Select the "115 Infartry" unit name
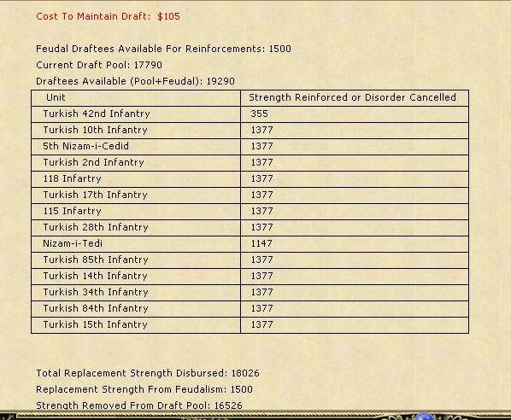Image resolution: width=511 pixels, height=420 pixels. (x=72, y=211)
